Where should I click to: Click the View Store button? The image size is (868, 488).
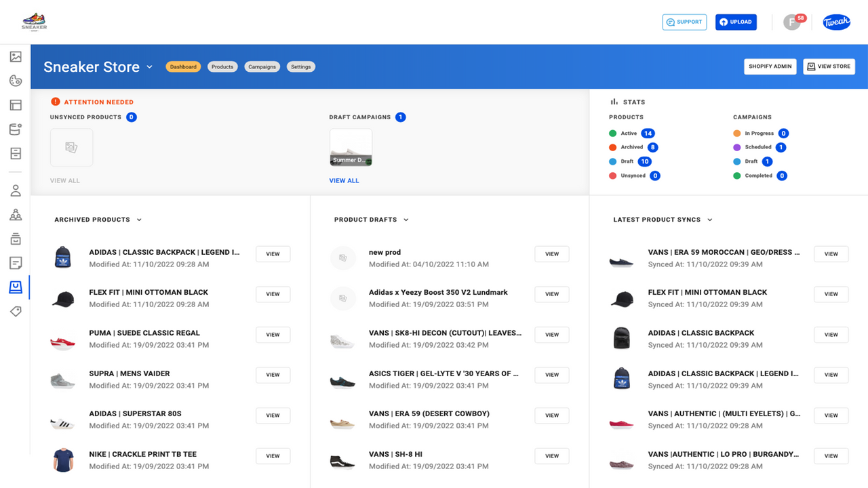tap(829, 66)
